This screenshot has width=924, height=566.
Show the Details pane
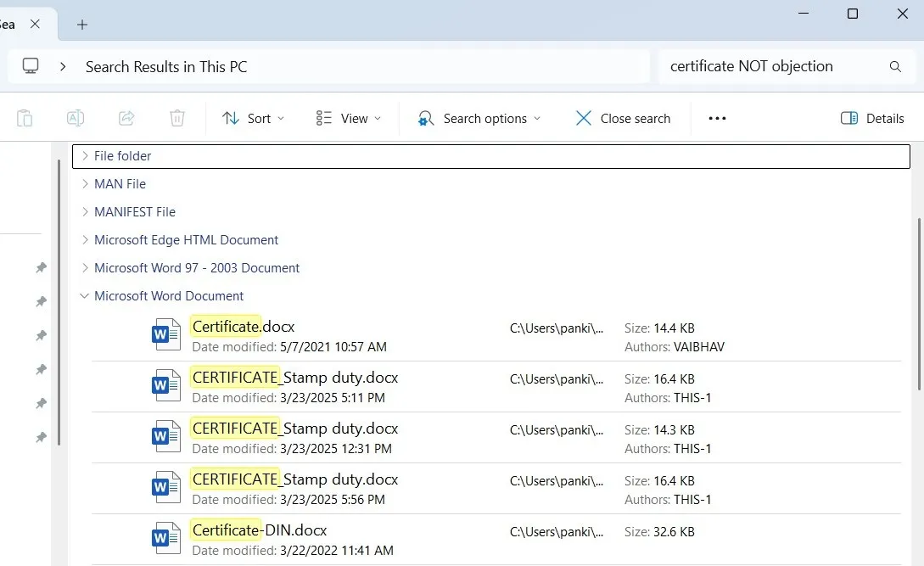pyautogui.click(x=872, y=118)
